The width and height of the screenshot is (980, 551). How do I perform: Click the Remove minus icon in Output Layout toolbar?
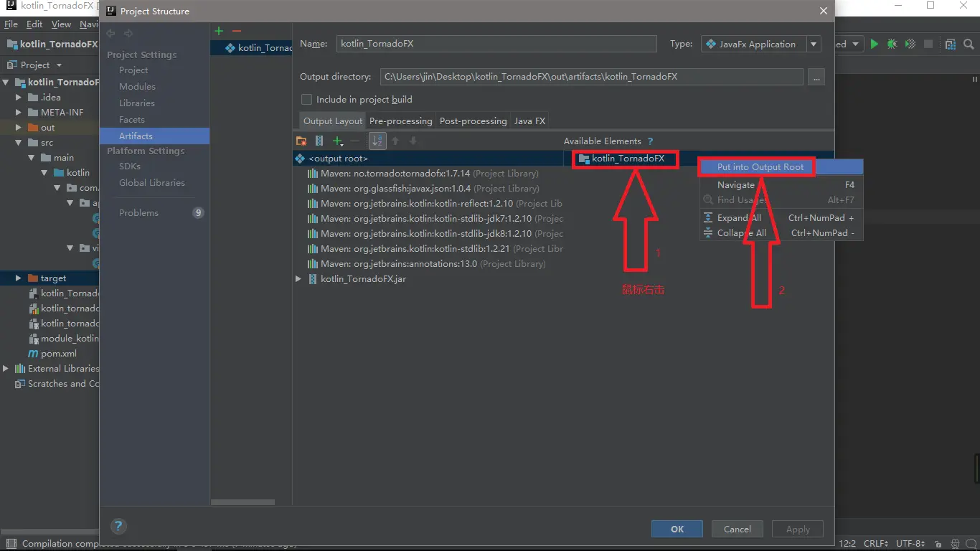click(354, 141)
